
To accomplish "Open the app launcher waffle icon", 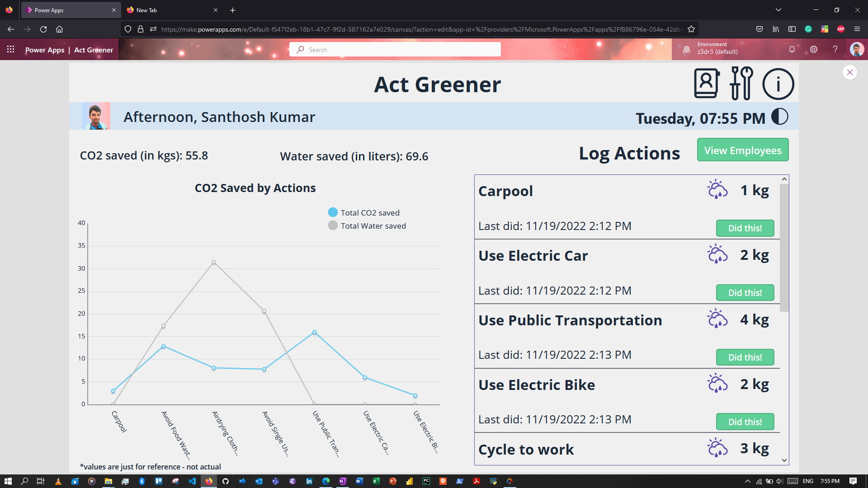I will pos(11,49).
